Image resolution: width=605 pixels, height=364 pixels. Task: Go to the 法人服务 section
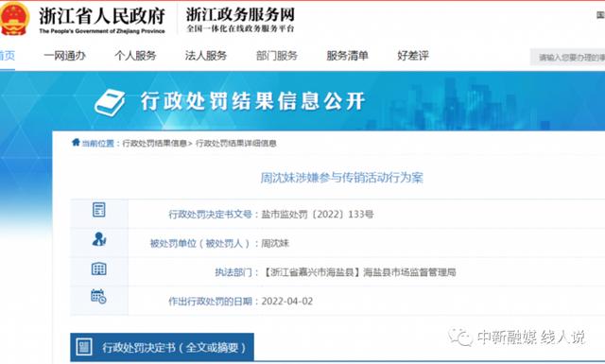tap(206, 56)
